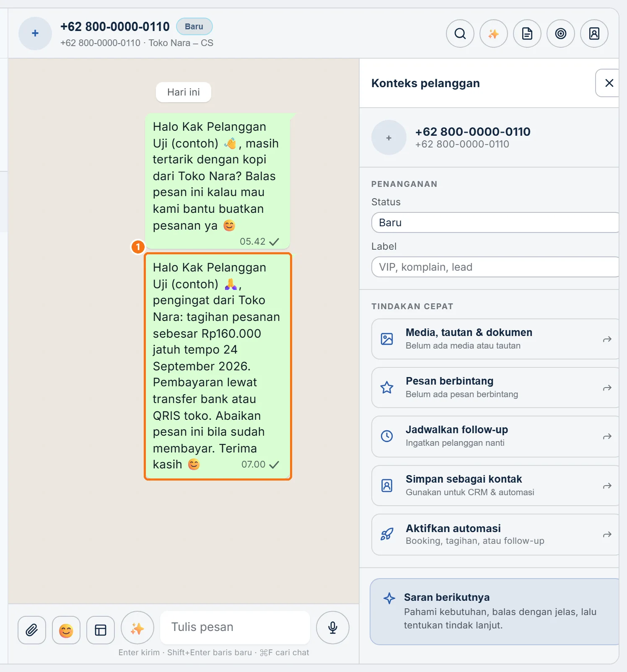Click arrow on Jadwalkan follow-up row

607,437
